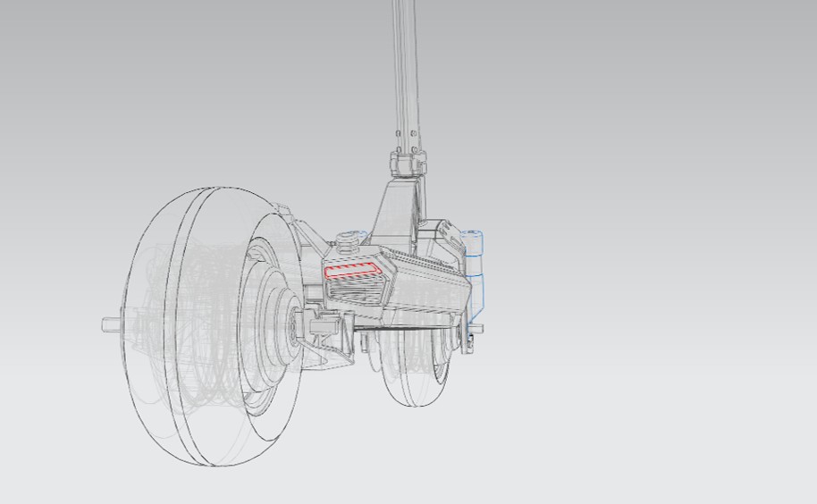Viewport: 817px width, 504px height.
Task: Select the ribbed angular housing side panel
Action: click(x=428, y=286)
